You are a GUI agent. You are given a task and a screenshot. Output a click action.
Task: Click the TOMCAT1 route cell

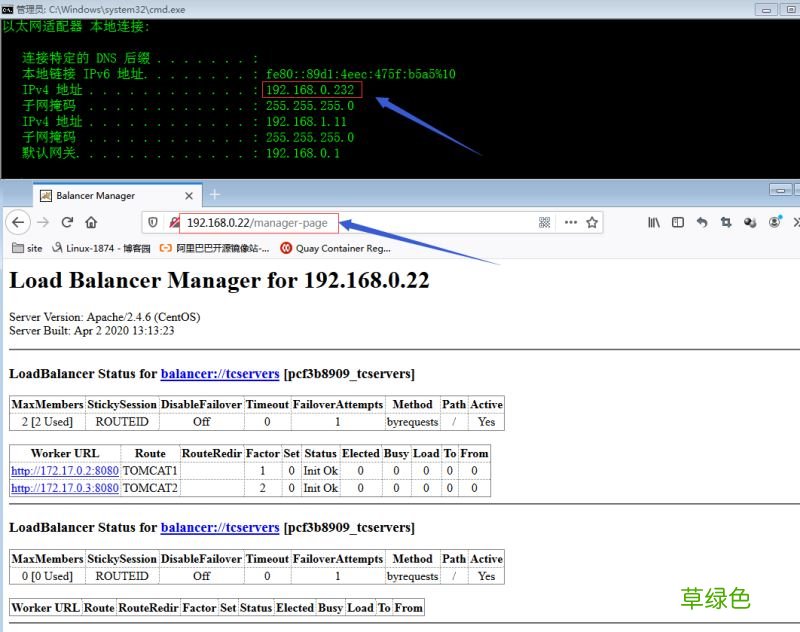coord(150,471)
